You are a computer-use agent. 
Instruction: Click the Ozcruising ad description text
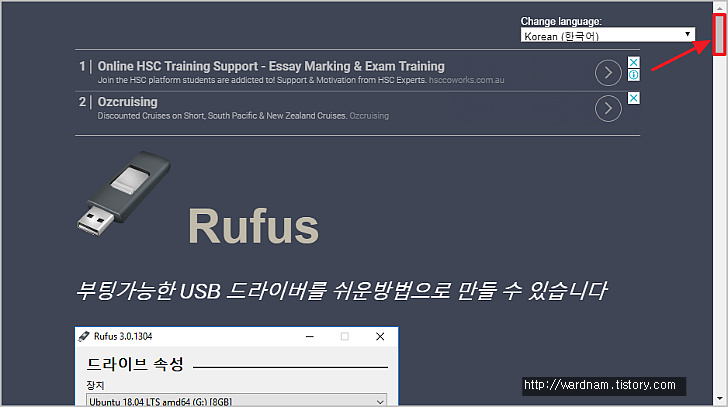point(222,116)
